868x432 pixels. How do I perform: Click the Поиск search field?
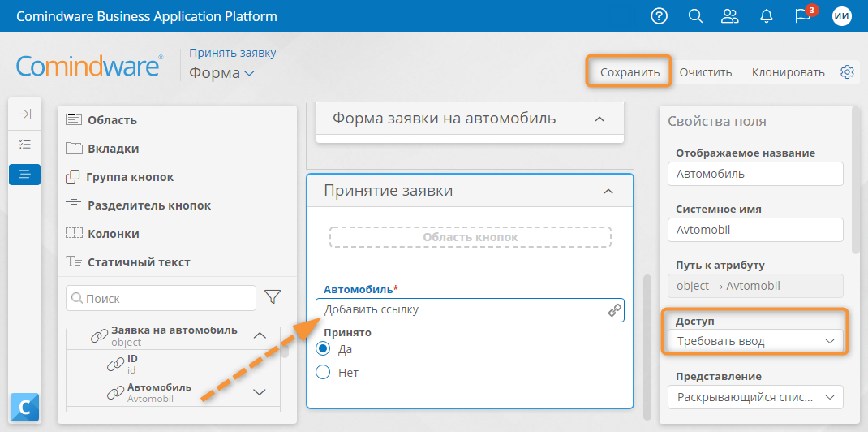161,298
